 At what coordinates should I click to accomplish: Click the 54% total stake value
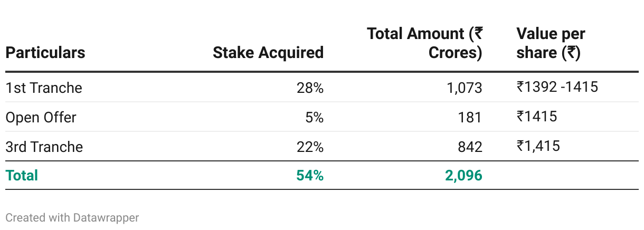click(310, 175)
